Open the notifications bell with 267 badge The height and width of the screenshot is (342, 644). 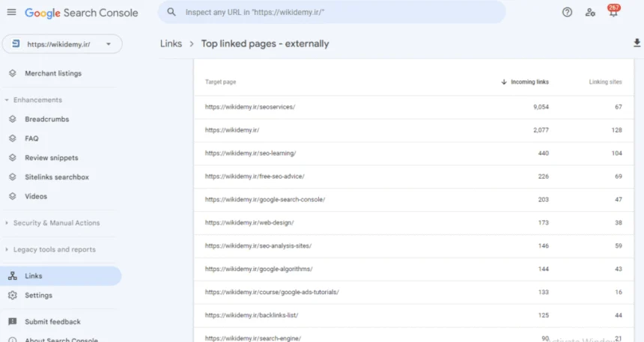click(613, 11)
